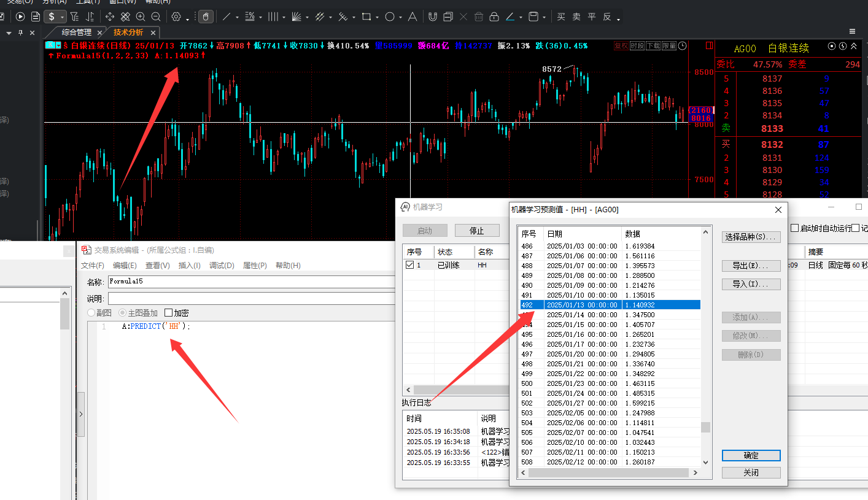Collapse the AG00 quote panel with double chevron
The image size is (868, 500).
coord(853,46)
